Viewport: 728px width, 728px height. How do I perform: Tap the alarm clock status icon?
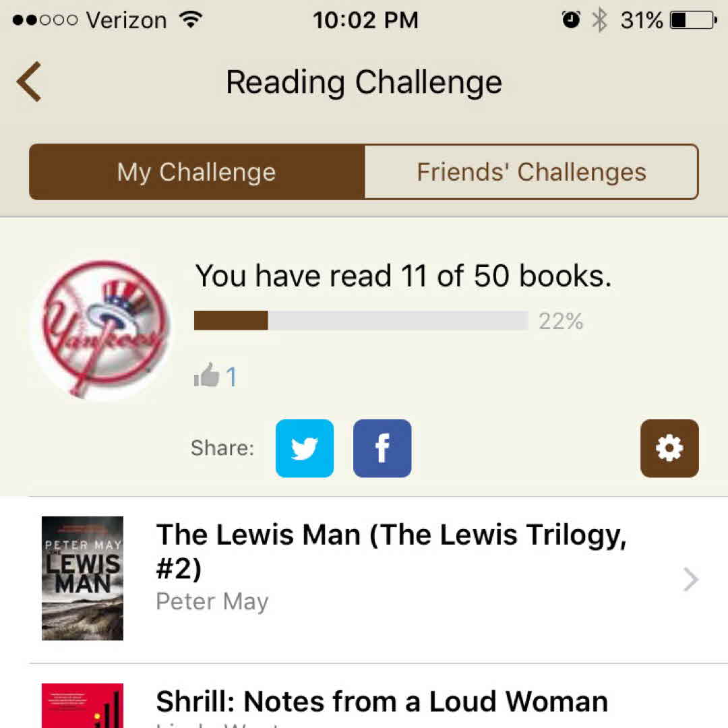tap(571, 20)
